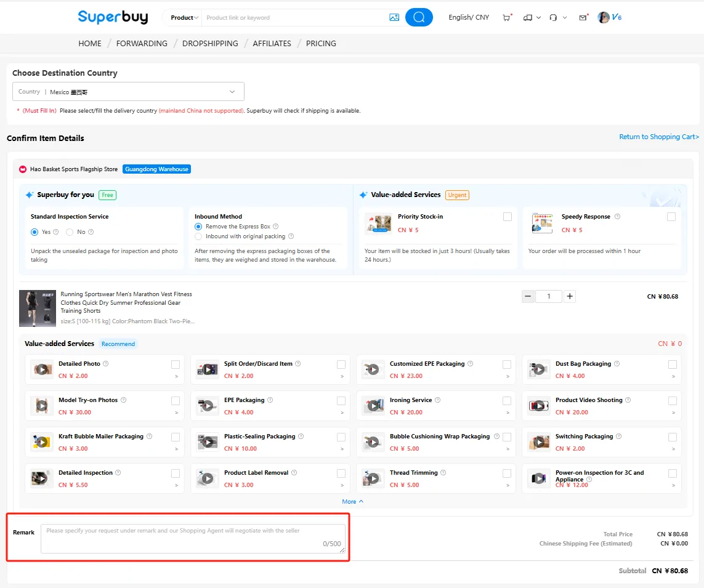Image resolution: width=704 pixels, height=588 pixels.
Task: Expand Thread Trimming details arrow
Action: click(508, 486)
